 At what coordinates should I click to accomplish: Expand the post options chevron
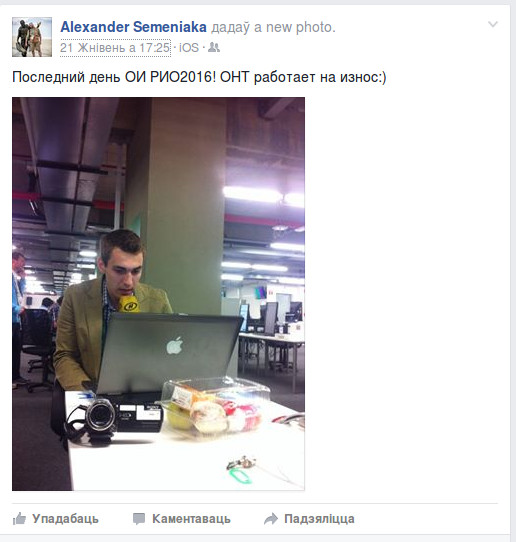coord(492,24)
